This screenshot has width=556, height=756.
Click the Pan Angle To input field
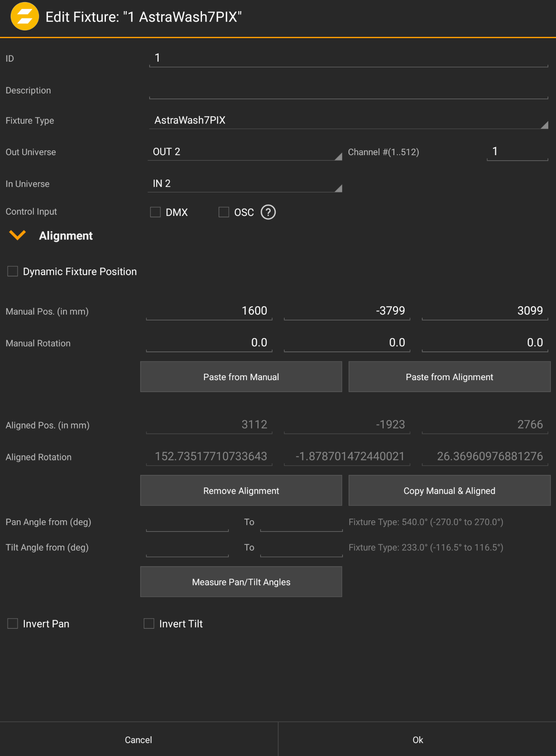(301, 522)
